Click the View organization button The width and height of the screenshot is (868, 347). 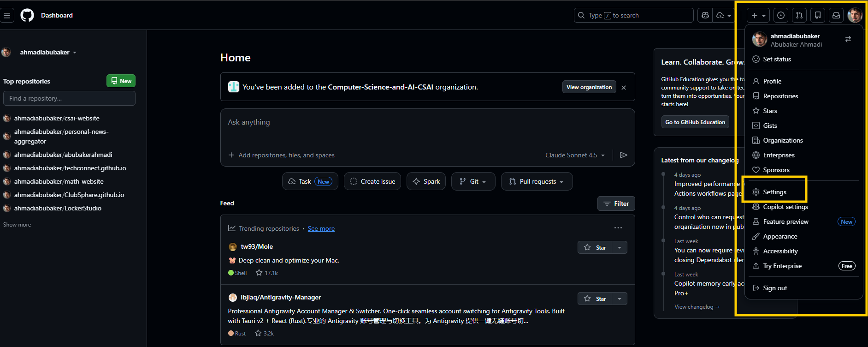[589, 87]
